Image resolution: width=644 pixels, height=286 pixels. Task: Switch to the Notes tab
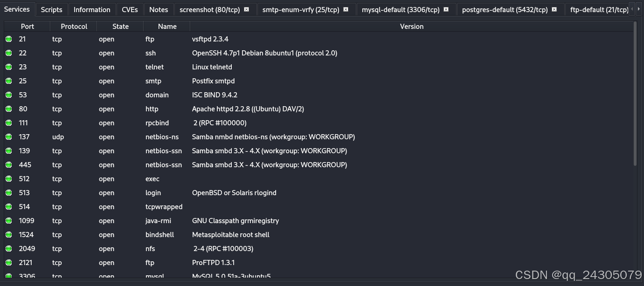click(x=158, y=9)
